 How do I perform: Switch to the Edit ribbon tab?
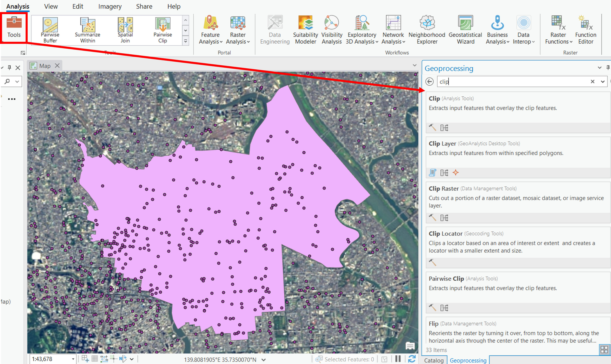point(78,6)
